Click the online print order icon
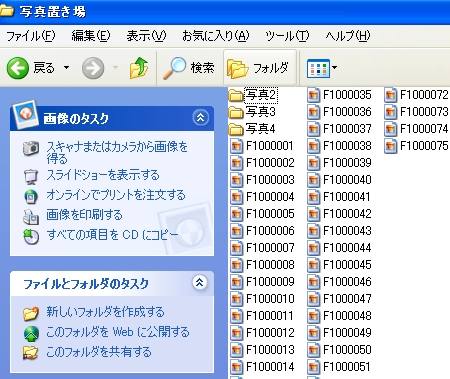The height and width of the screenshot is (379, 450). [x=31, y=196]
